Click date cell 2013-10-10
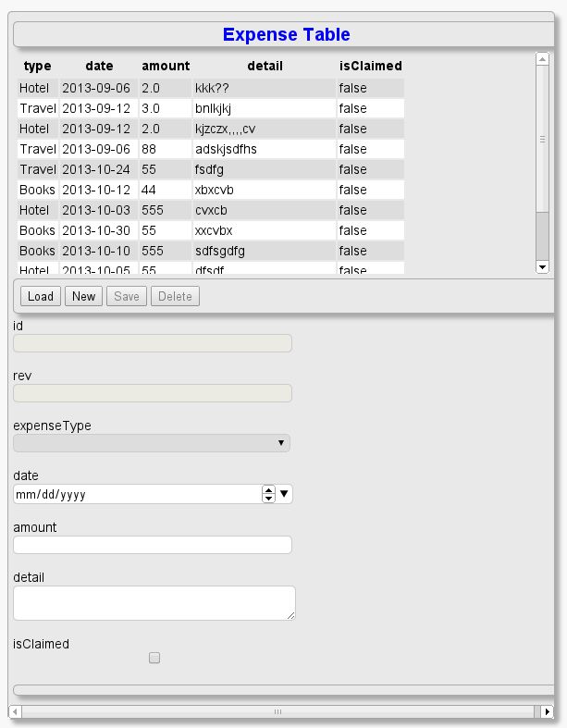Viewport: 567px width, 728px height. click(99, 252)
